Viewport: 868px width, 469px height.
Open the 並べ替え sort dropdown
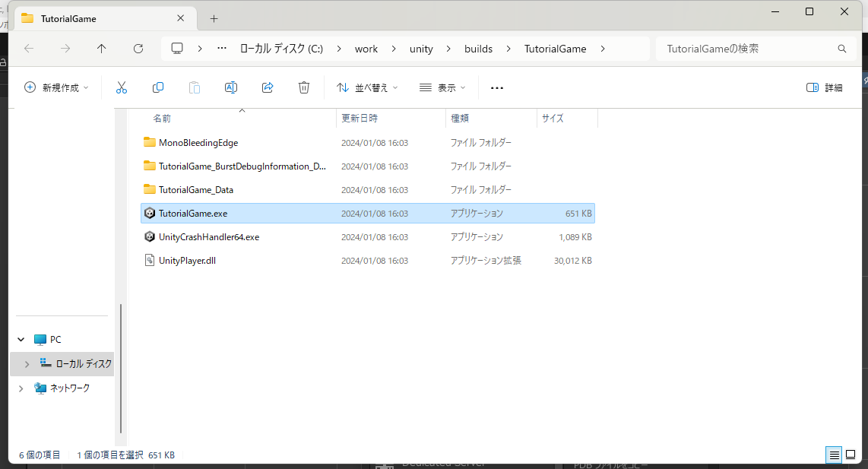point(367,87)
